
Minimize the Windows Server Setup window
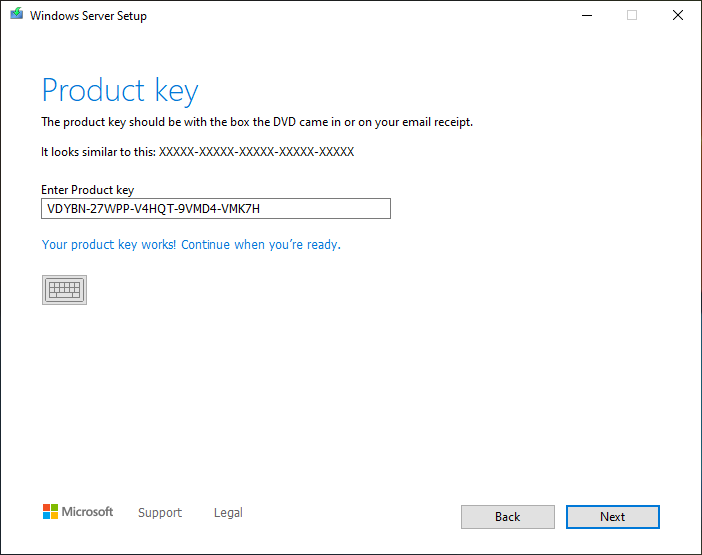[585, 15]
